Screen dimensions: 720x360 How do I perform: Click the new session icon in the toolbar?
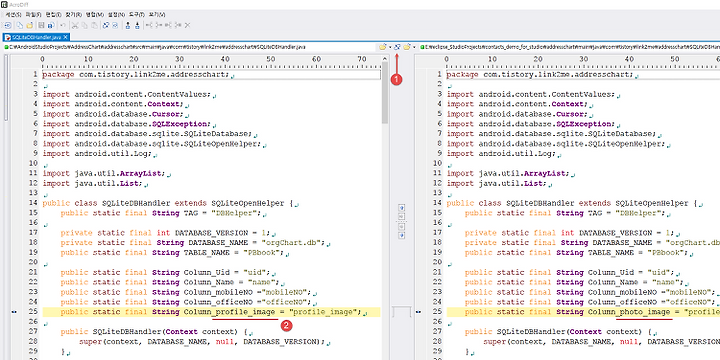[8, 25]
